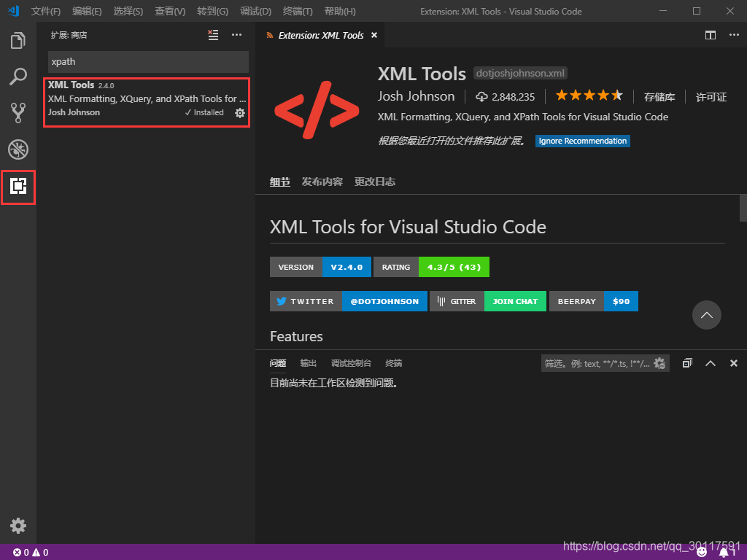Open the 编辑(E) menu
The height and width of the screenshot is (560, 747).
coord(88,12)
